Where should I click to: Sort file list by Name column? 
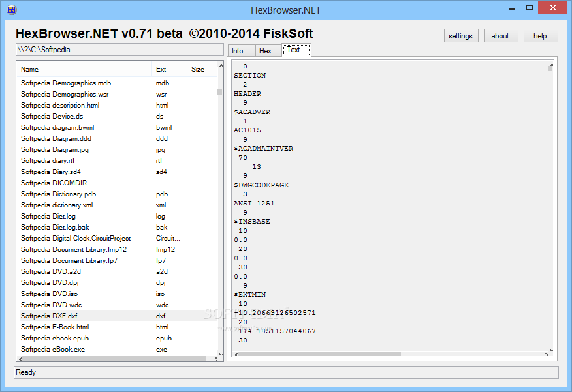click(x=84, y=69)
